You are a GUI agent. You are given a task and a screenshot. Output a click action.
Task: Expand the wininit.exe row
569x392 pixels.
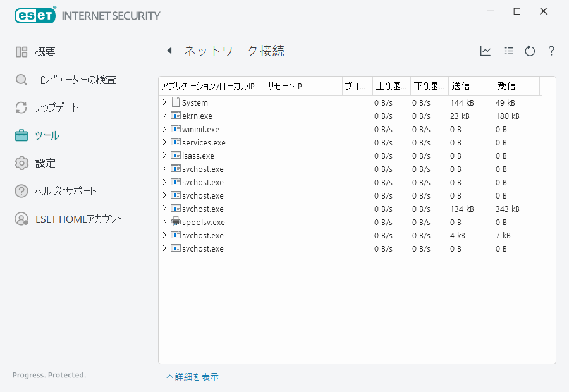click(164, 129)
